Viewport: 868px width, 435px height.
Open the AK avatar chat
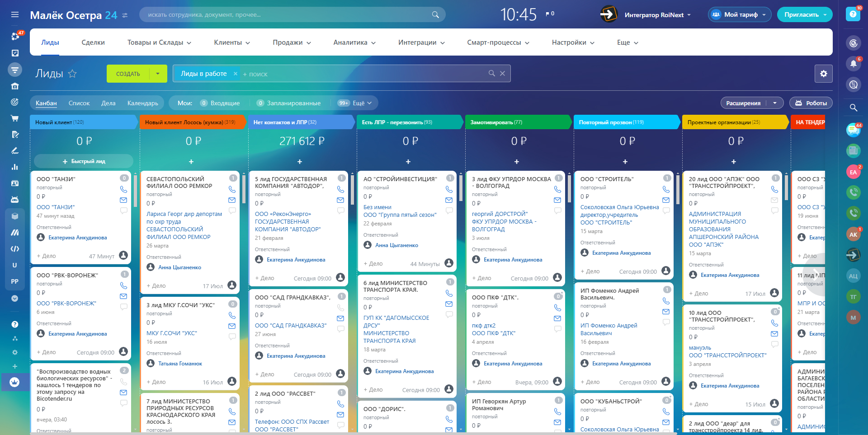pyautogui.click(x=853, y=234)
